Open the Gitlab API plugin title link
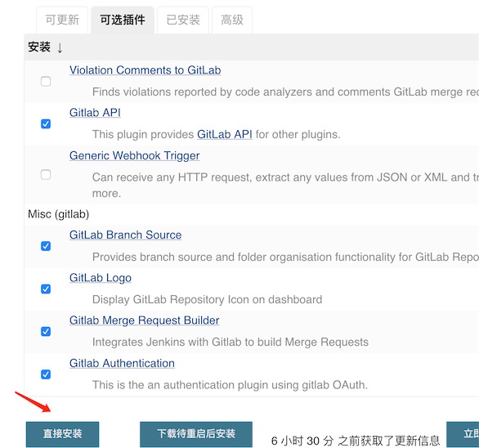Viewport: 479px width, 448px height. click(95, 113)
